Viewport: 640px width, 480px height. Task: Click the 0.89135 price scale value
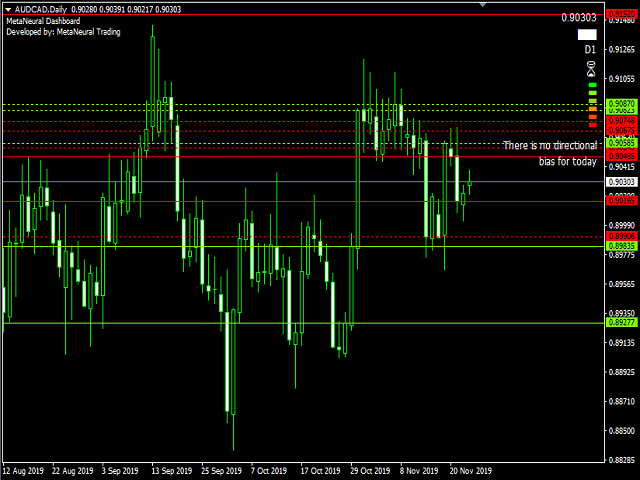pos(622,343)
